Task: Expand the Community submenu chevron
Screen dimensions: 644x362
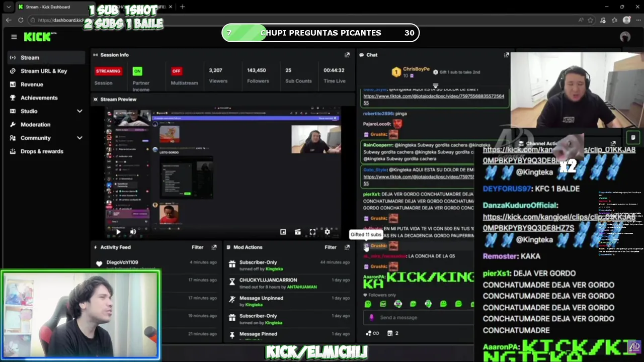Action: [x=79, y=138]
